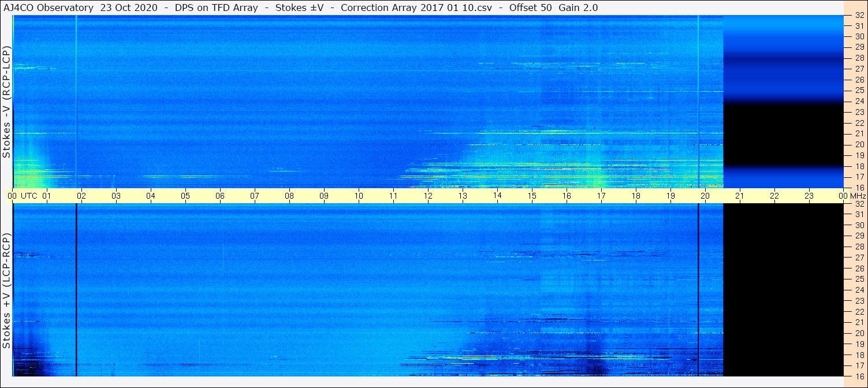Click 18 MHz tick of Stokes -V panel
Screen dimensions: 868x388
(x=859, y=166)
